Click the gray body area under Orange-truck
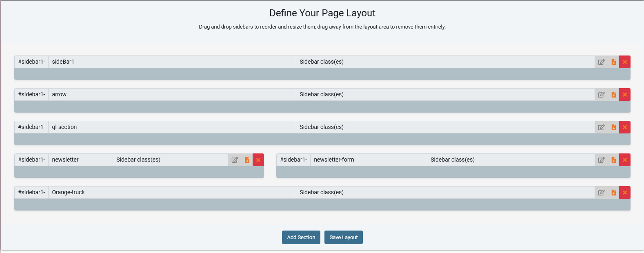Image resolution: width=644 pixels, height=253 pixels. point(322,204)
